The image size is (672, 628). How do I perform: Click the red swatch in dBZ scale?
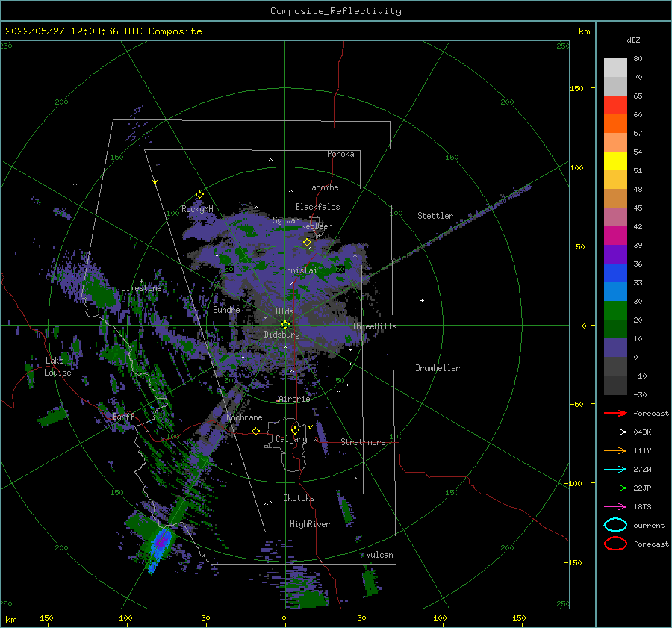click(615, 105)
